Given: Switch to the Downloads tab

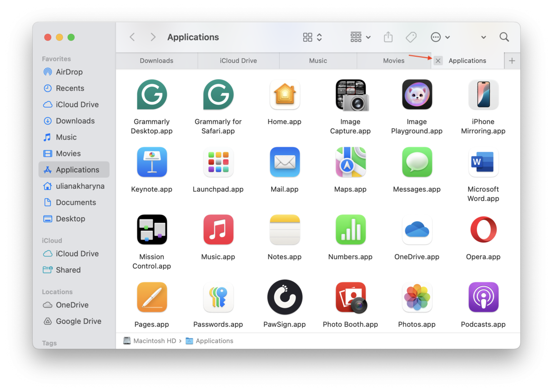Looking at the screenshot, I should 156,60.
